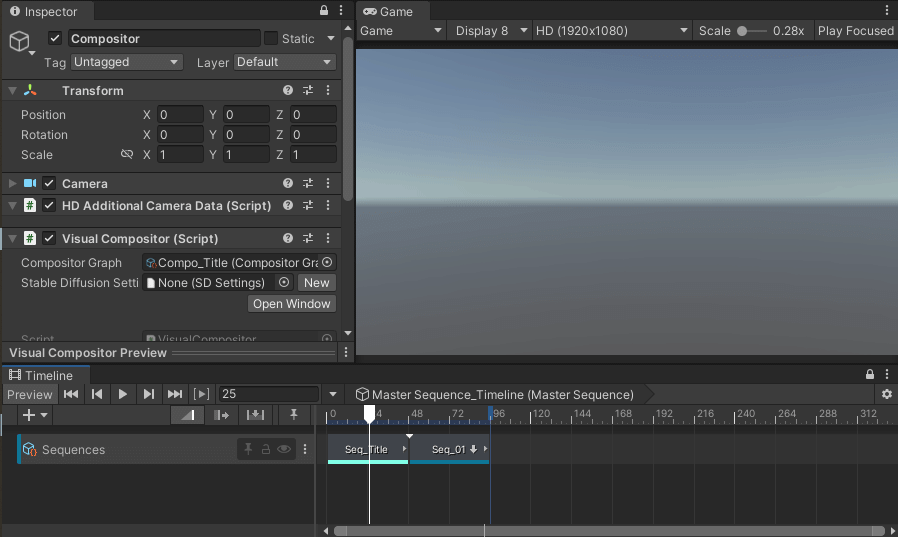Click Master Sequence_Timeline breadcrumb

[496, 394]
